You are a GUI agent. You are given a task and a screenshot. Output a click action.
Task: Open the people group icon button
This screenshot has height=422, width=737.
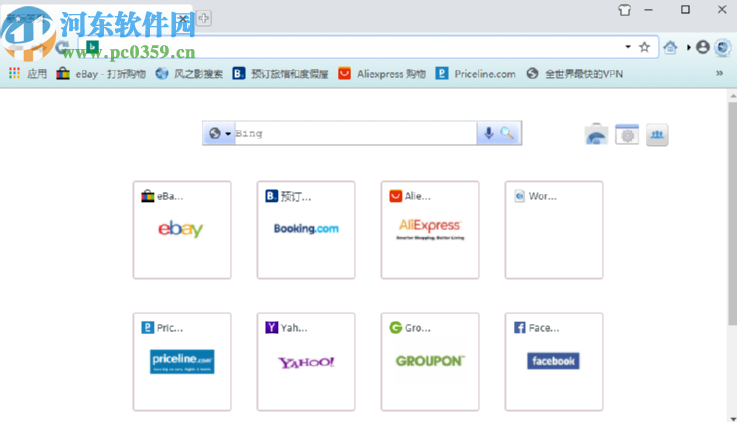point(657,135)
